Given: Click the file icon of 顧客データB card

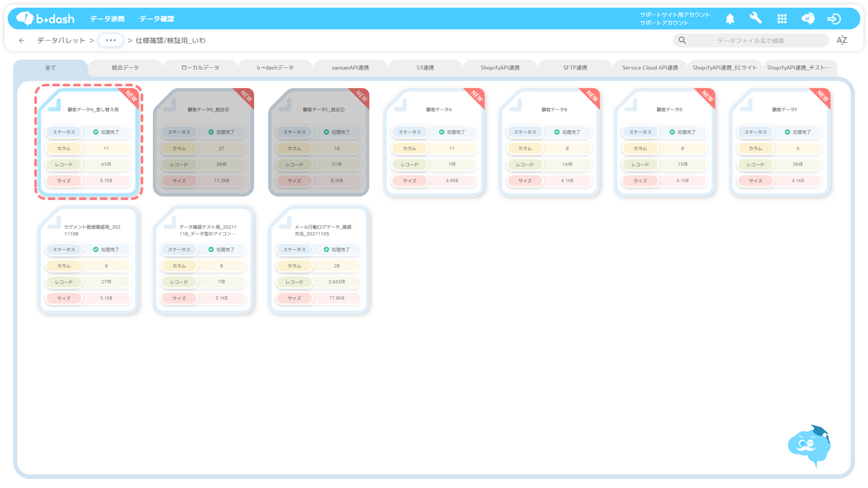Looking at the screenshot, I should pos(516,105).
